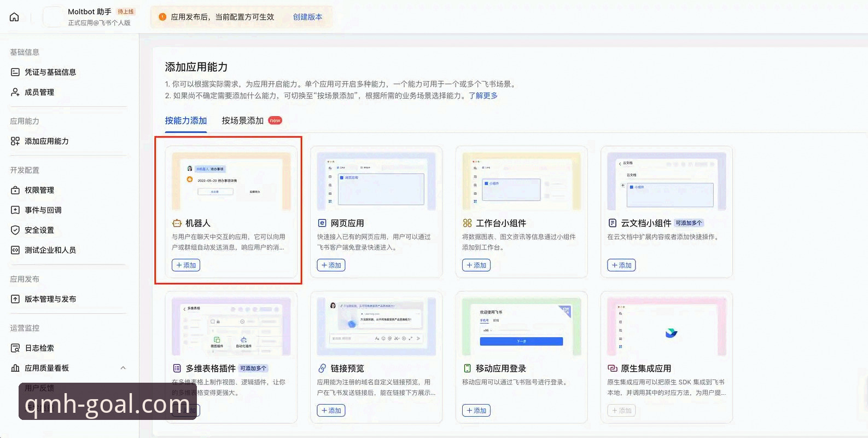The height and width of the screenshot is (438, 868).
Task: Add the 移动应用登录 capability
Action: tap(476, 411)
